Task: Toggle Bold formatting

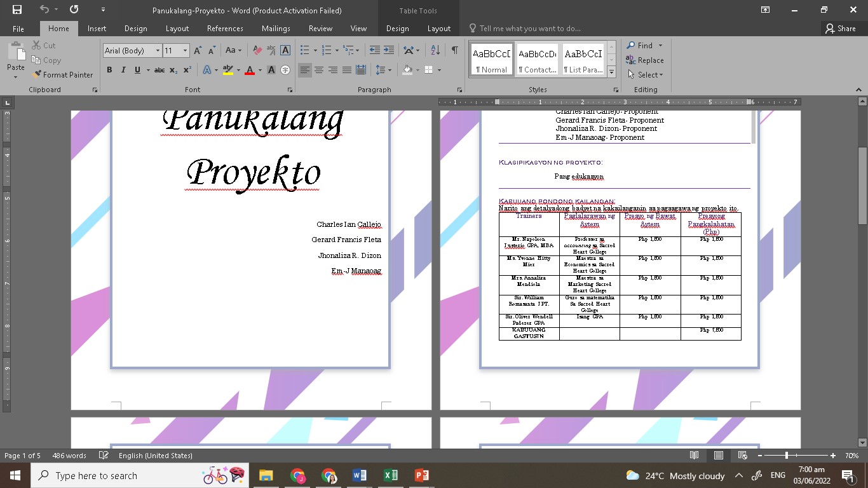Action: coord(109,70)
